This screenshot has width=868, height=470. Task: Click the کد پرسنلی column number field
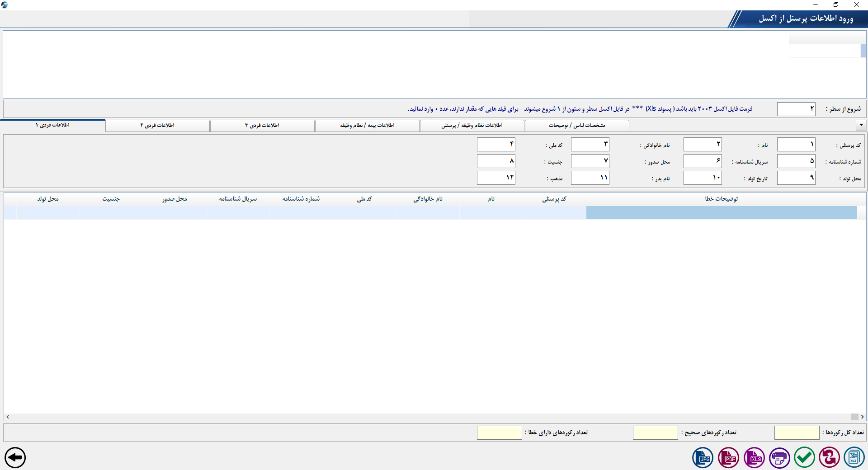[x=796, y=145]
